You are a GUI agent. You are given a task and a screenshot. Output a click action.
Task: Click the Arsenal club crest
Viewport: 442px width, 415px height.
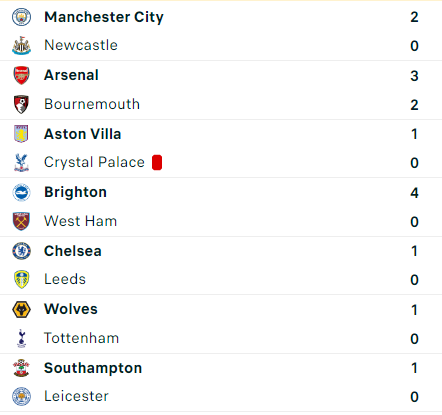[x=21, y=75]
